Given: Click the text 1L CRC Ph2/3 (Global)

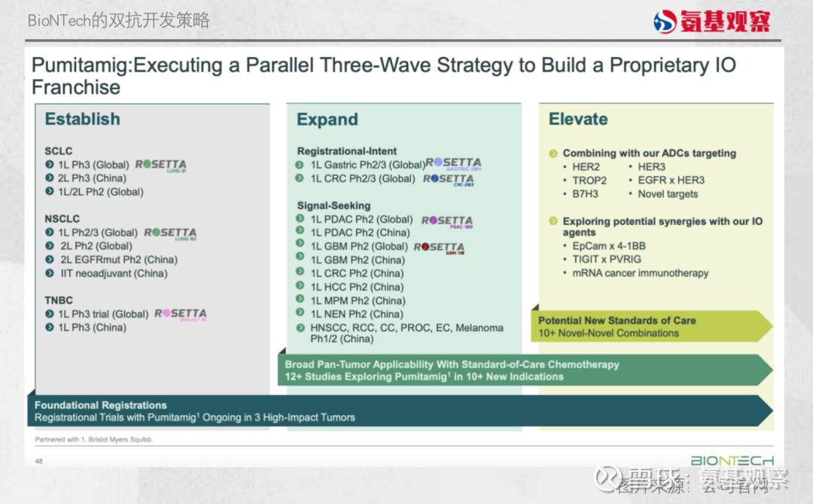Looking at the screenshot, I should (x=363, y=179).
